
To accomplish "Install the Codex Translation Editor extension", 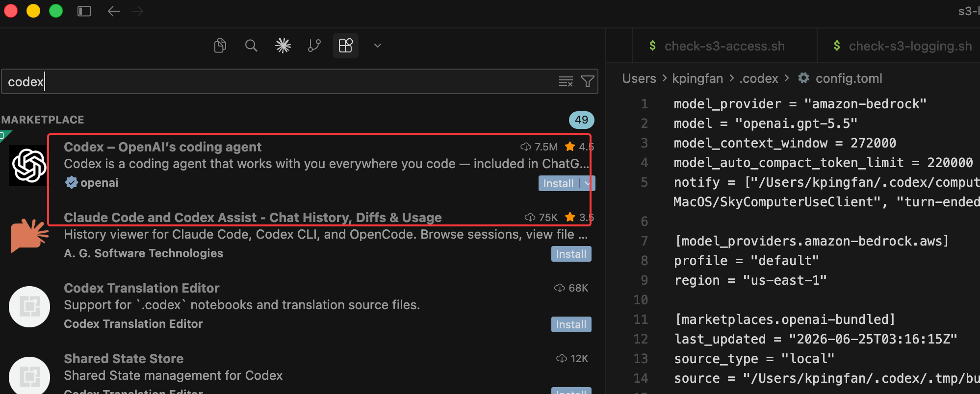I will coord(571,324).
